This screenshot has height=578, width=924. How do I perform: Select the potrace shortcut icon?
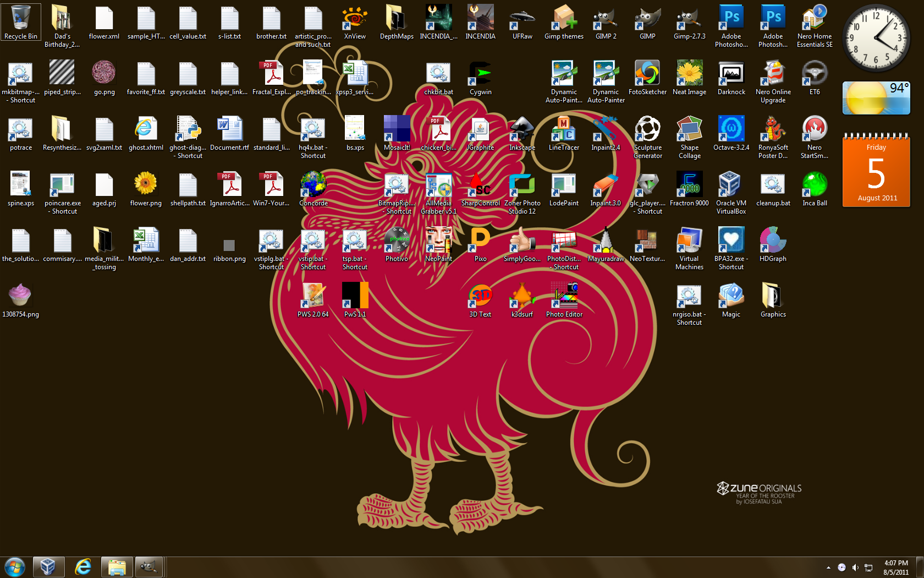(21, 133)
